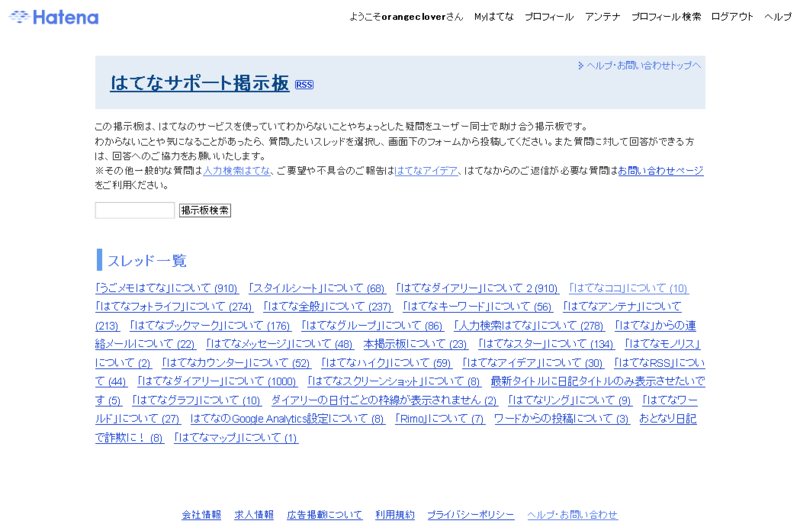
Task: Open thread 「はてな」からの連絡メールについて
Action: coord(656,326)
